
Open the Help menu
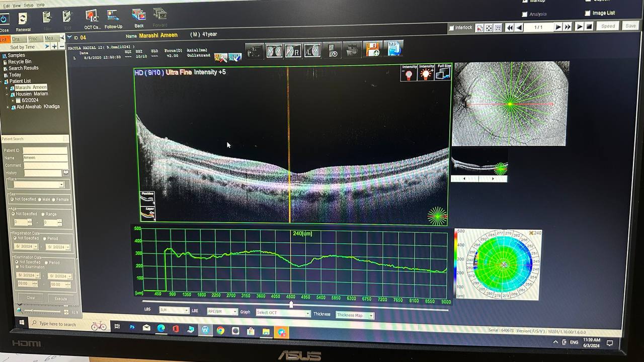40,5
